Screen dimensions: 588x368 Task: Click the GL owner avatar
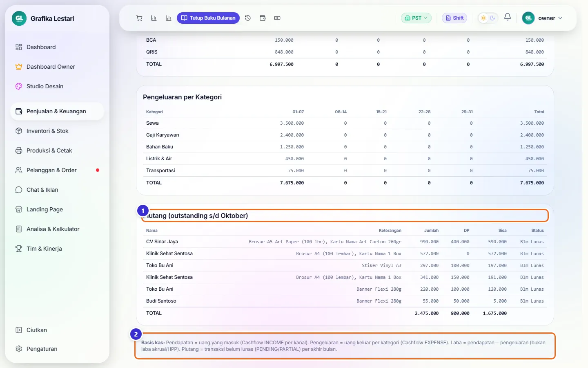pyautogui.click(x=528, y=18)
